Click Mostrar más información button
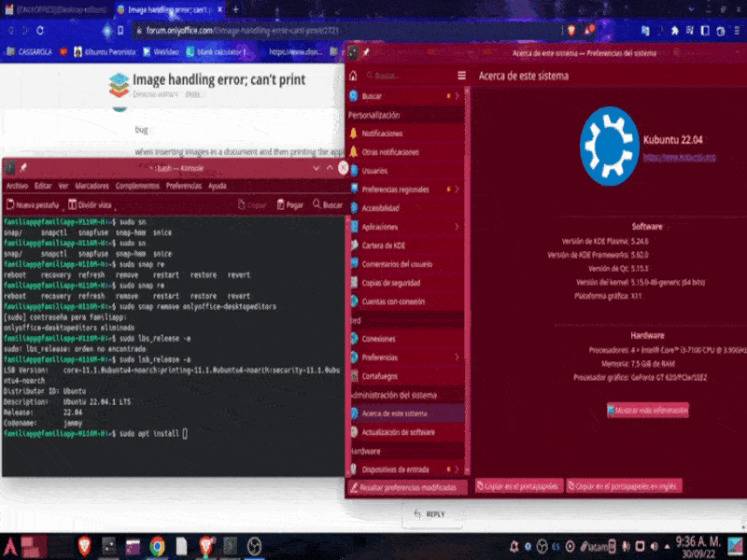 (647, 410)
